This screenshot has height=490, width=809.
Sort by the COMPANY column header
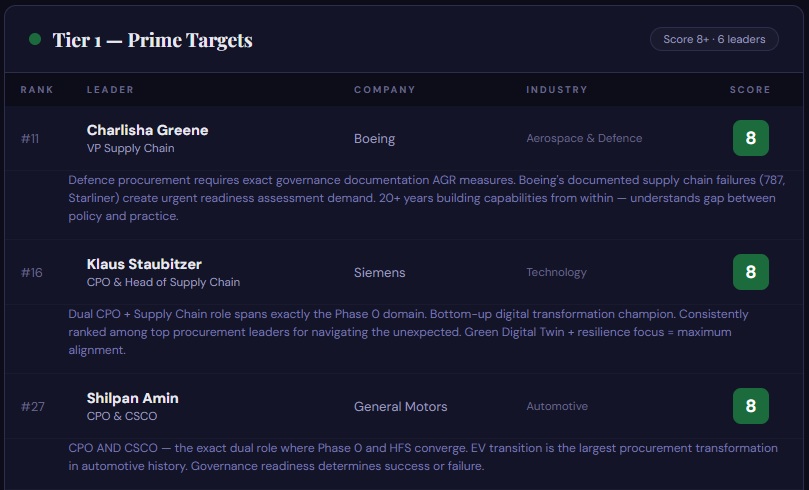(x=384, y=90)
